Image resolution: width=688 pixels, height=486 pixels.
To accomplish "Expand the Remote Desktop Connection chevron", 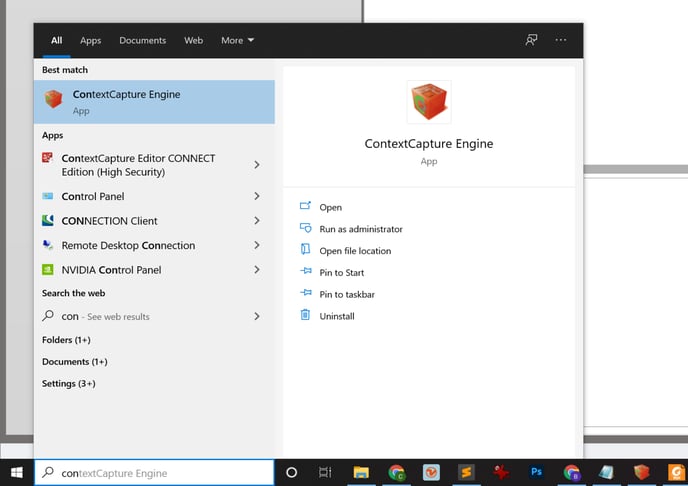I will [x=257, y=245].
